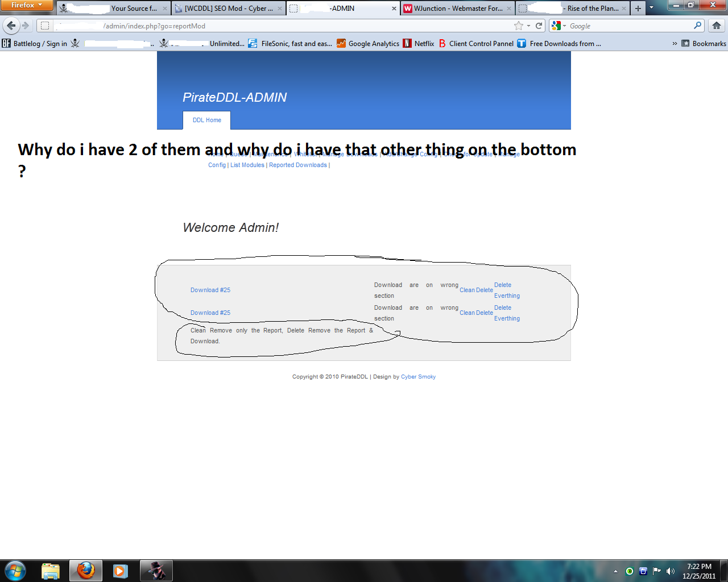Open Google Analytics bookmark
728x582 pixels.
(x=368, y=44)
